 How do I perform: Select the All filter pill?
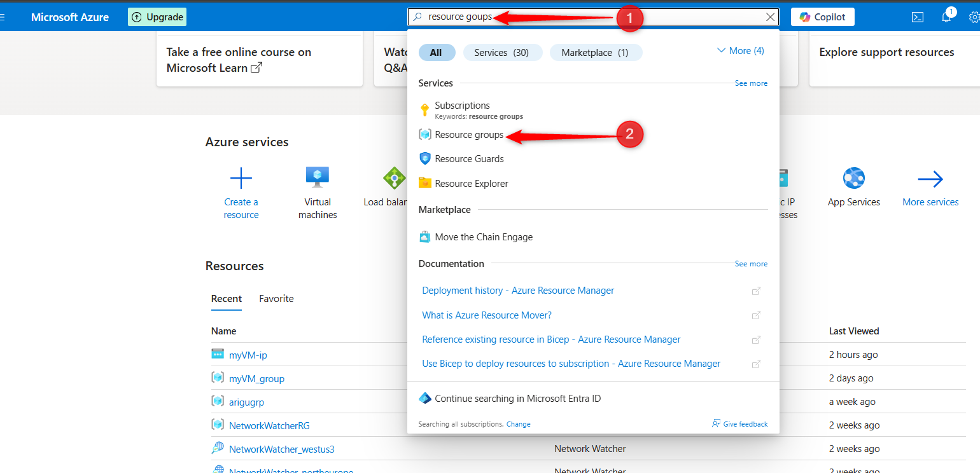437,53
